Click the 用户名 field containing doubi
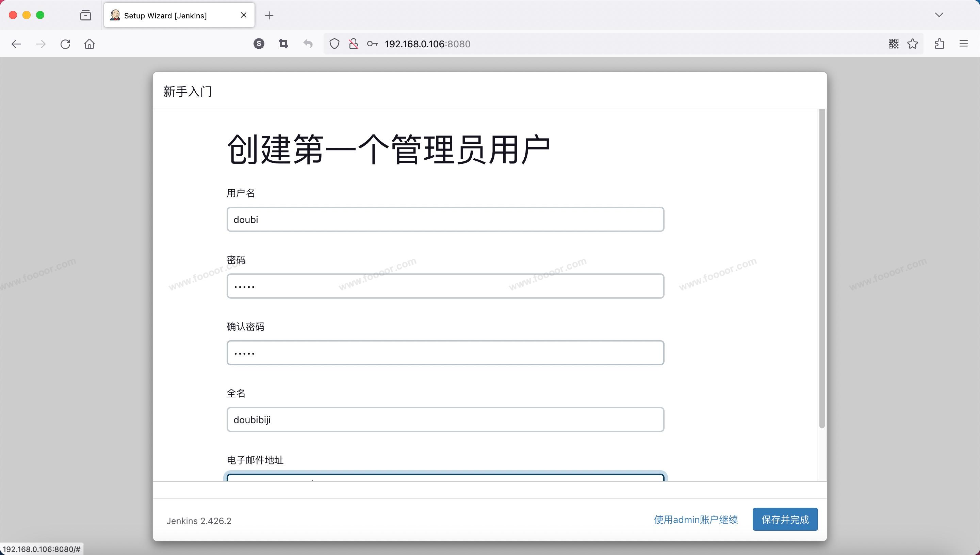Viewport: 980px width, 555px height. point(445,220)
